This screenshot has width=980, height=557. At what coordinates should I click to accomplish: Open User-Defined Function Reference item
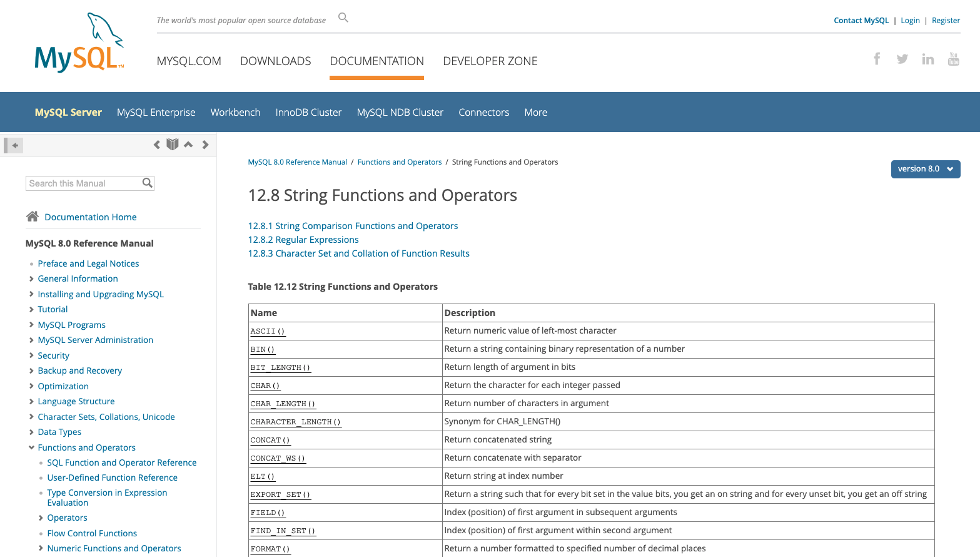coord(112,478)
